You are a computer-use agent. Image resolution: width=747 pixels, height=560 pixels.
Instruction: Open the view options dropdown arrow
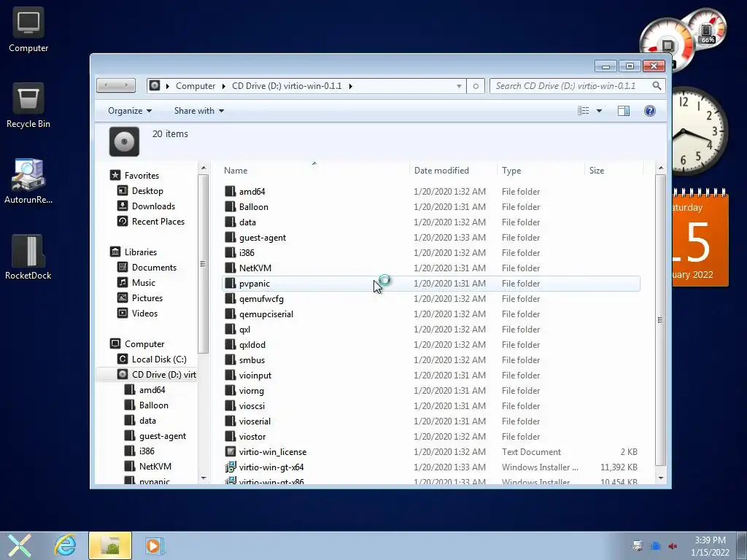tap(599, 111)
